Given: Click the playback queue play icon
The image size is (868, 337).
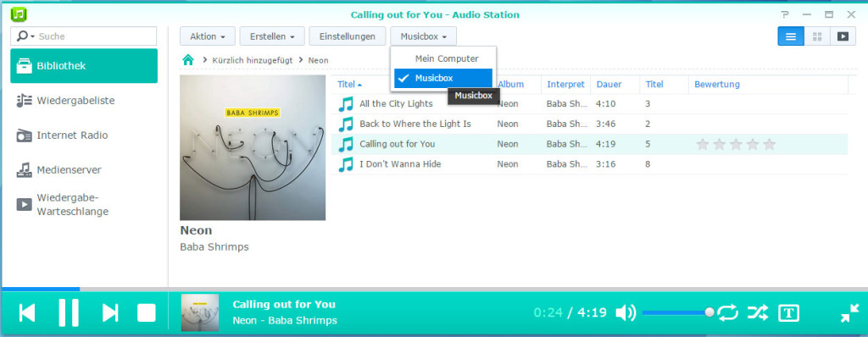Looking at the screenshot, I should 25,205.
